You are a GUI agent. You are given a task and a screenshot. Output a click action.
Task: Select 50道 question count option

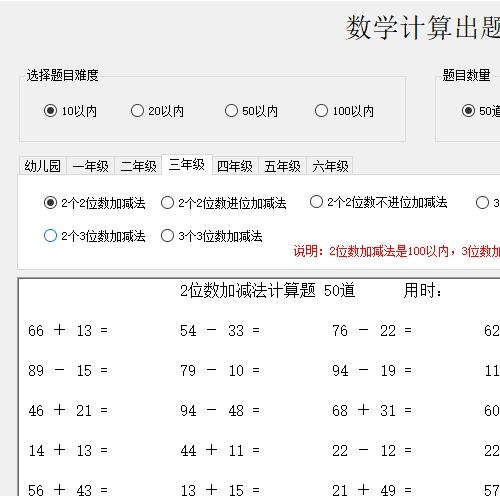pos(481,111)
